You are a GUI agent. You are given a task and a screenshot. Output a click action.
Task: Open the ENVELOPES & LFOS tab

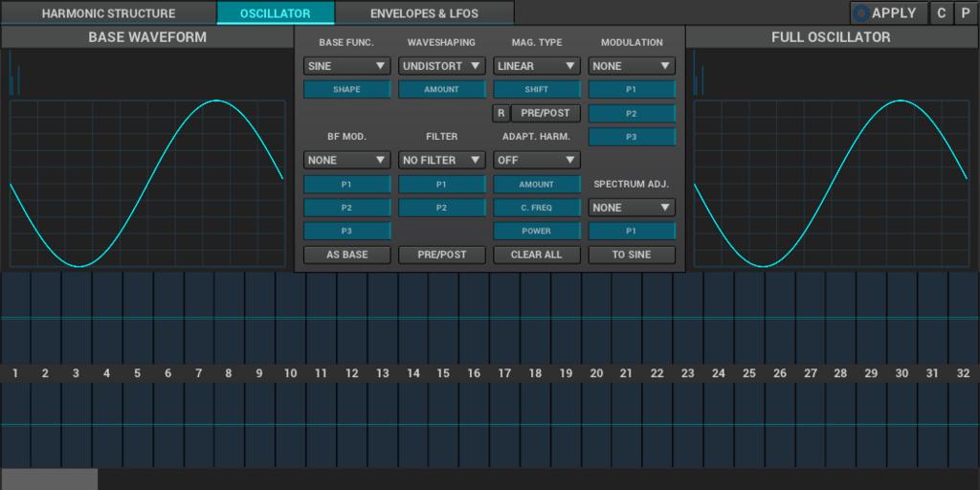(424, 13)
